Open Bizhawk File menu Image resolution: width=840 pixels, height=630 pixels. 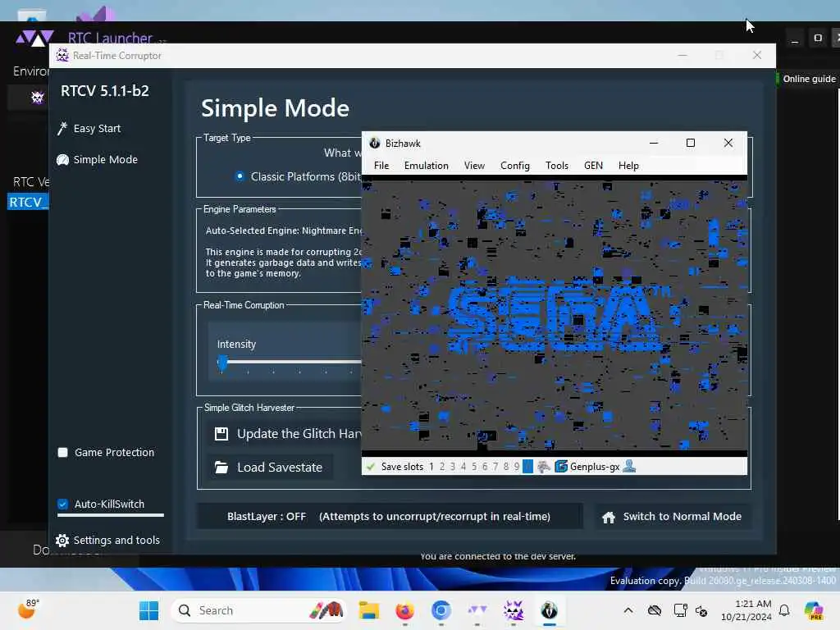[x=381, y=166]
